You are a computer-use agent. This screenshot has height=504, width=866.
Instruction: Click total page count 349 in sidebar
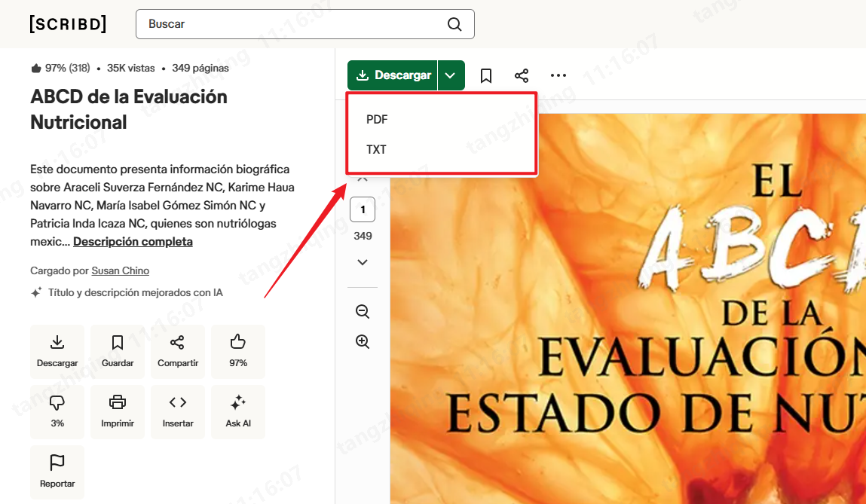pyautogui.click(x=363, y=236)
